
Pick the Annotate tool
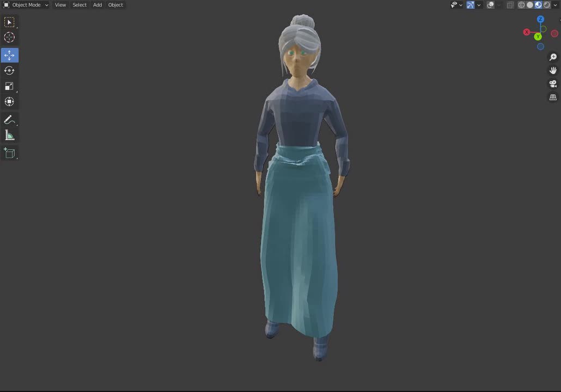[9, 119]
